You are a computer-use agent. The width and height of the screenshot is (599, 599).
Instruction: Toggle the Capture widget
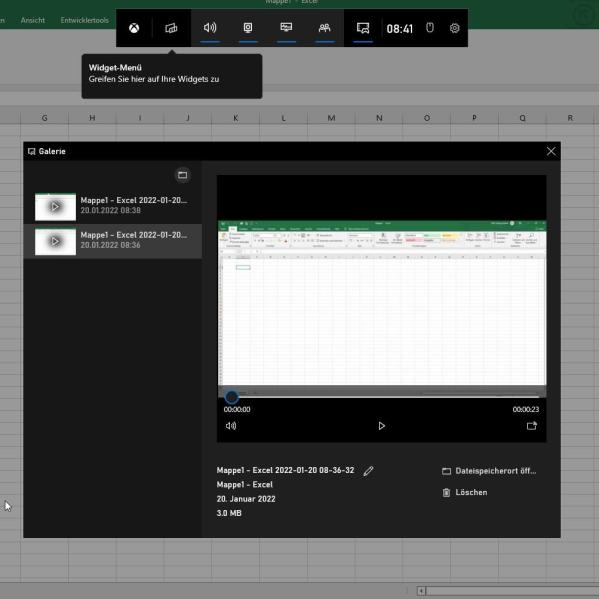click(x=248, y=28)
